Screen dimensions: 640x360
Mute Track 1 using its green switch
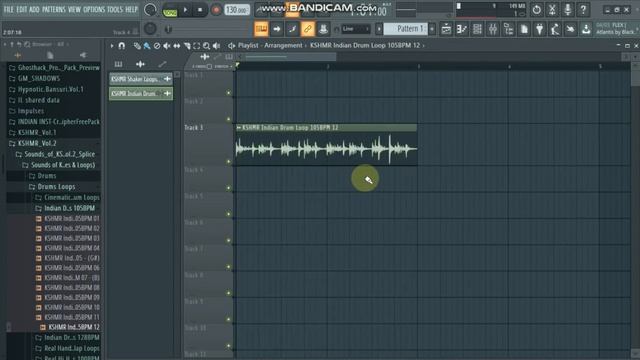click(x=229, y=93)
